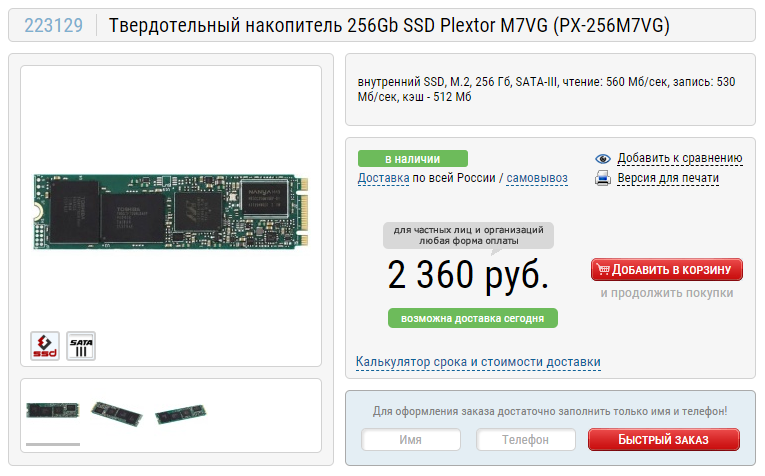Select the third SSD thumbnail
This screenshot has height=476, width=765.
pos(181,414)
